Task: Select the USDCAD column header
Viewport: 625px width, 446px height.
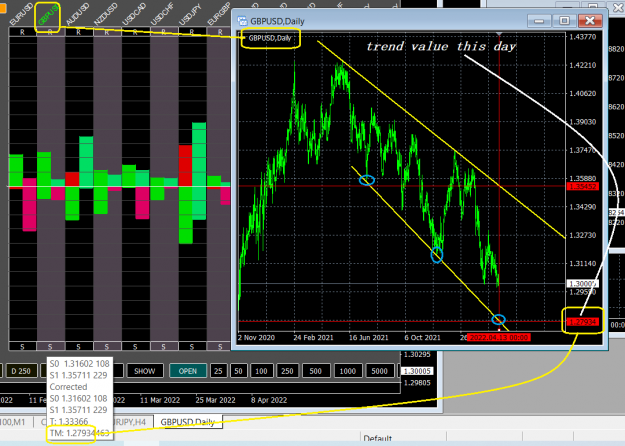Action: click(134, 14)
